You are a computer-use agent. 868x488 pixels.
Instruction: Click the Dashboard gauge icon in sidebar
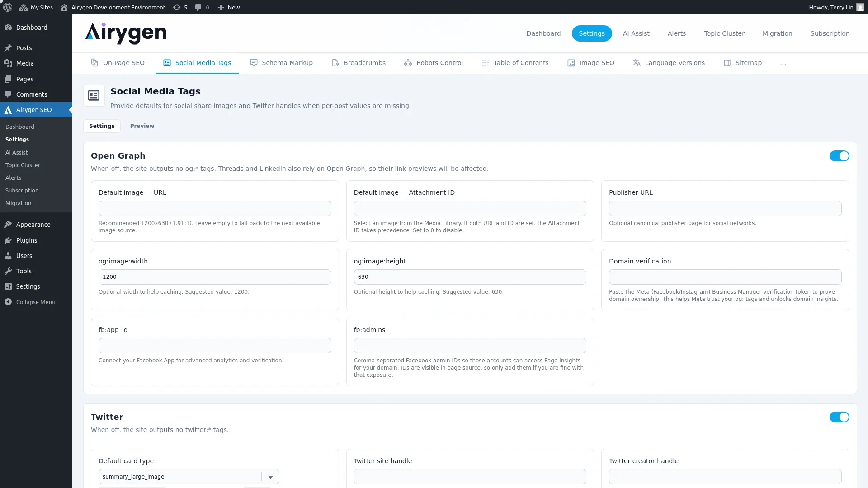8,28
